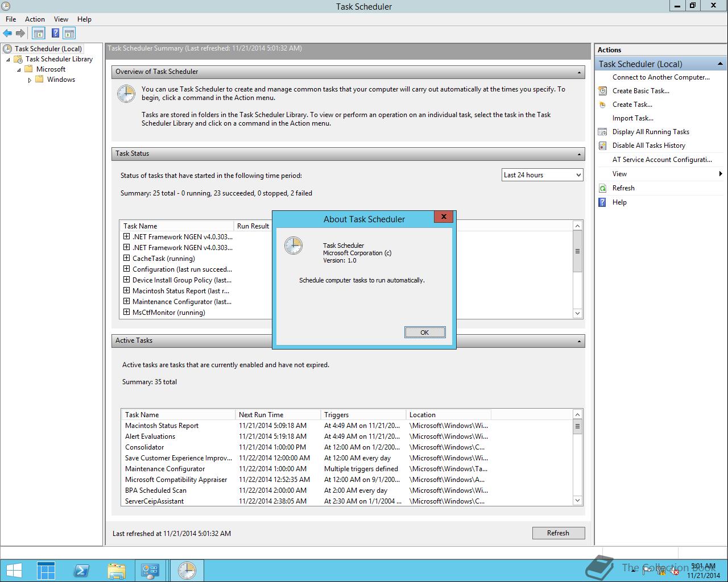The height and width of the screenshot is (582, 728).
Task: Click the Back arrow in the toolbar
Action: [x=7, y=34]
